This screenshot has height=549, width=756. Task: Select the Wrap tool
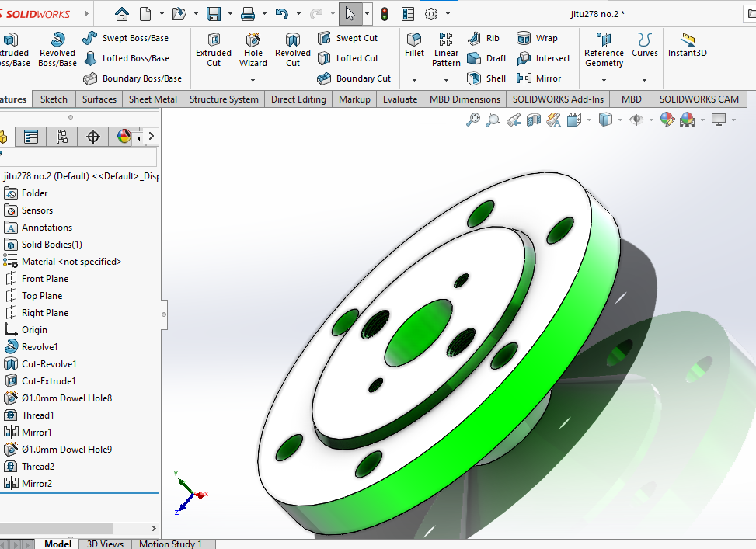tap(537, 38)
